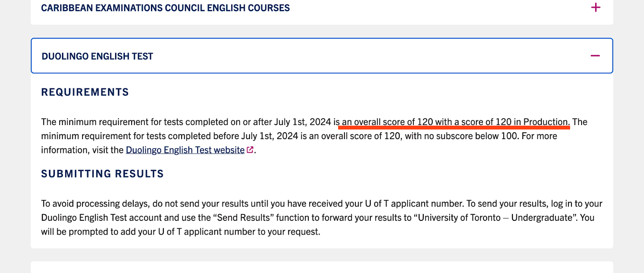
Task: Click the gray page margin left of the cards
Action: click(15, 137)
